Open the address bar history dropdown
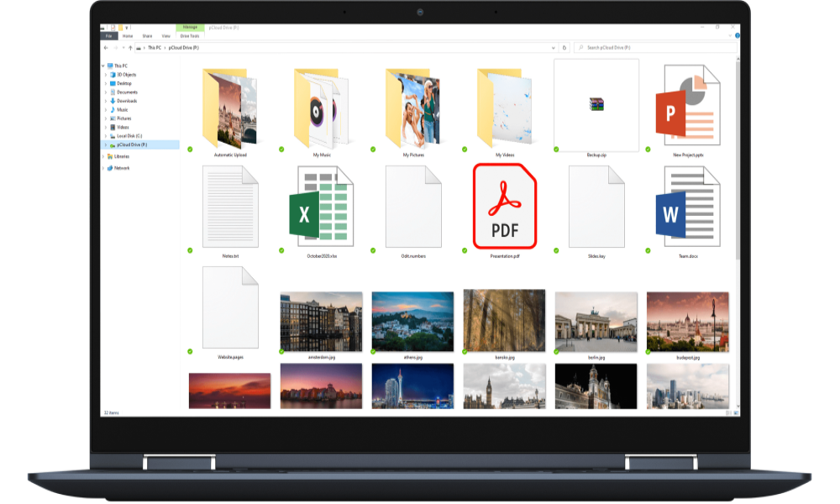Viewport: 840px width, 504px height. (554, 48)
